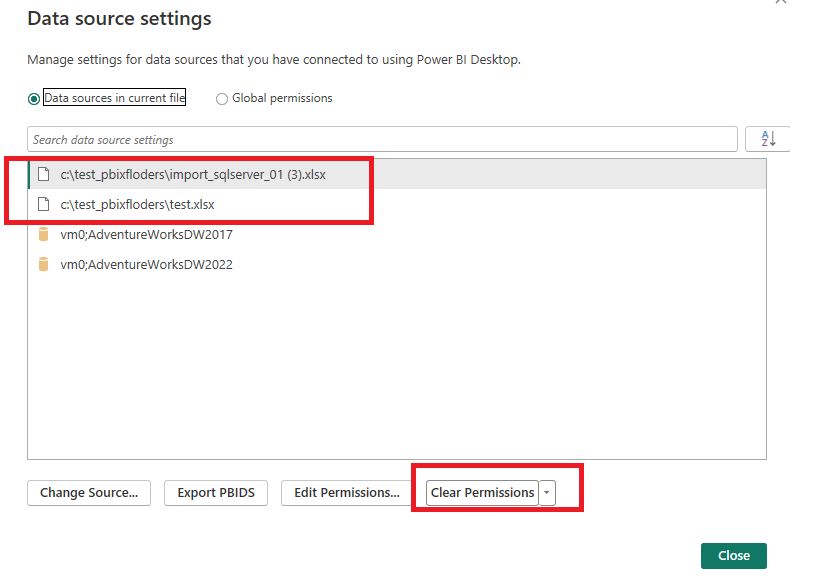
Task: Select c:\test_pbixfloders\import_sqlserver_01 (3).xlsx row
Action: click(x=397, y=174)
